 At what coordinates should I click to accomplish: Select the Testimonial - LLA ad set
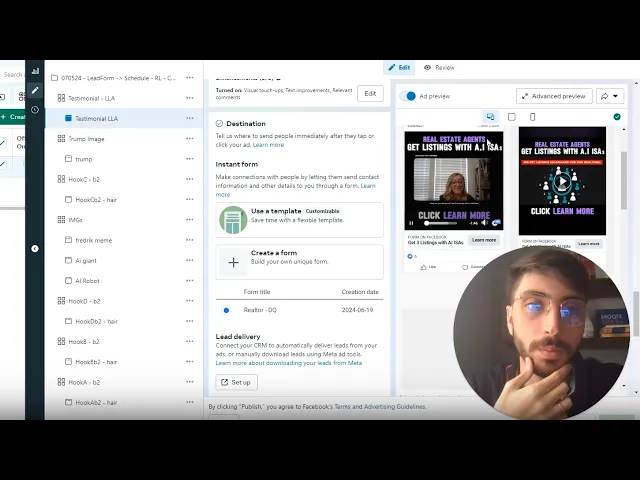click(x=91, y=98)
